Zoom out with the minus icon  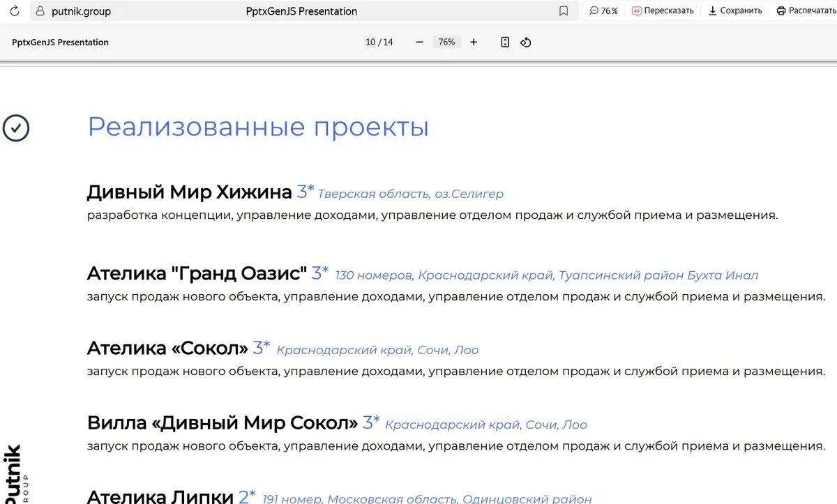click(x=419, y=43)
